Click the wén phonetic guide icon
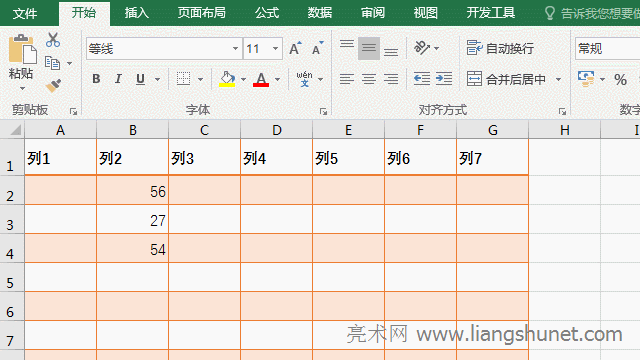Image resolution: width=640 pixels, height=360 pixels. pyautogui.click(x=304, y=79)
